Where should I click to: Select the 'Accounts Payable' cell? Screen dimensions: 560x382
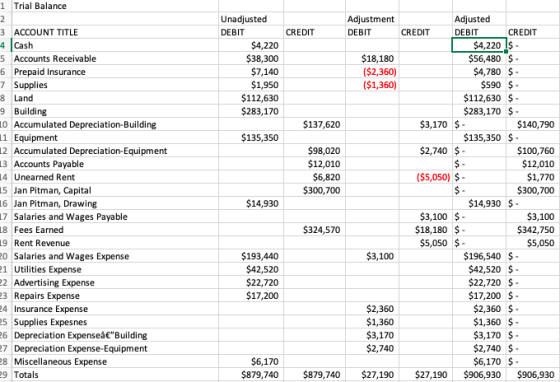point(115,164)
